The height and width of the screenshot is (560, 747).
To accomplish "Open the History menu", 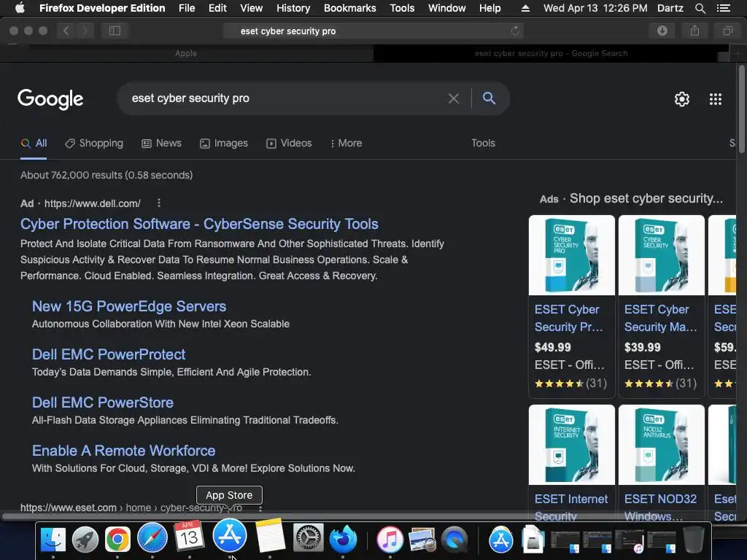I will point(293,8).
